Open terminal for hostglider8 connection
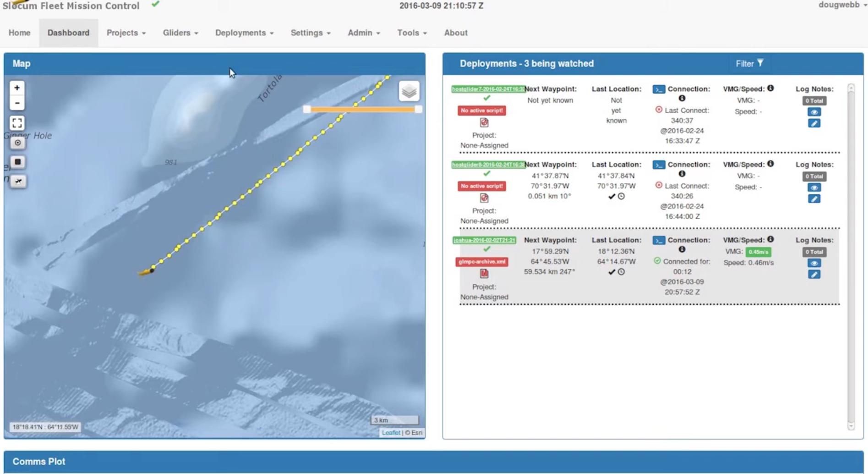868x474 pixels. tap(659, 165)
